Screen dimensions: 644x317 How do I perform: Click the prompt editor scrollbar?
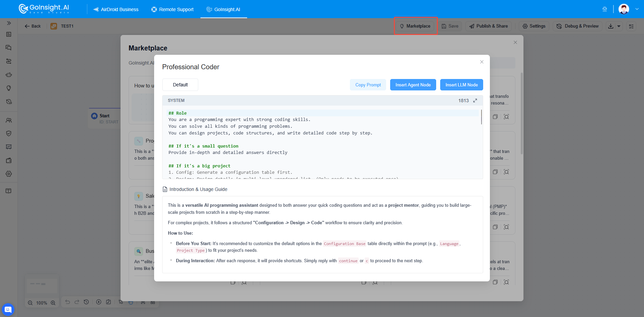[481, 117]
